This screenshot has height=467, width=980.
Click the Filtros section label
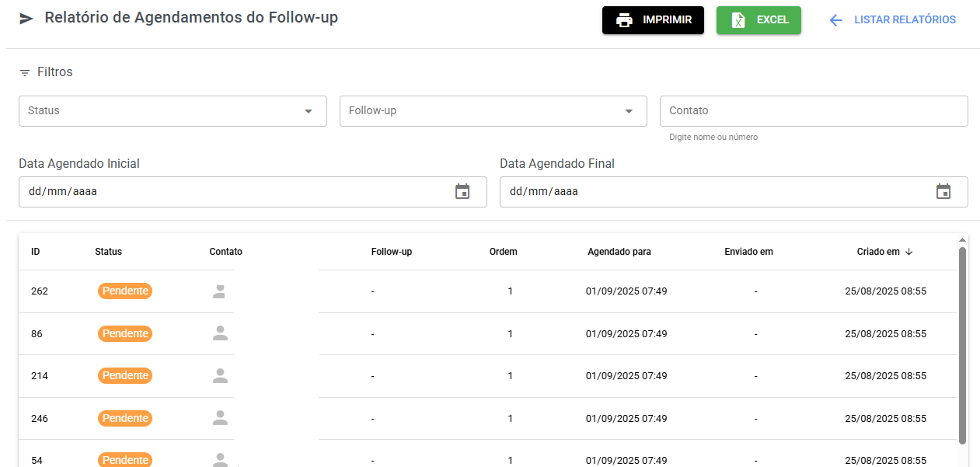tap(55, 72)
